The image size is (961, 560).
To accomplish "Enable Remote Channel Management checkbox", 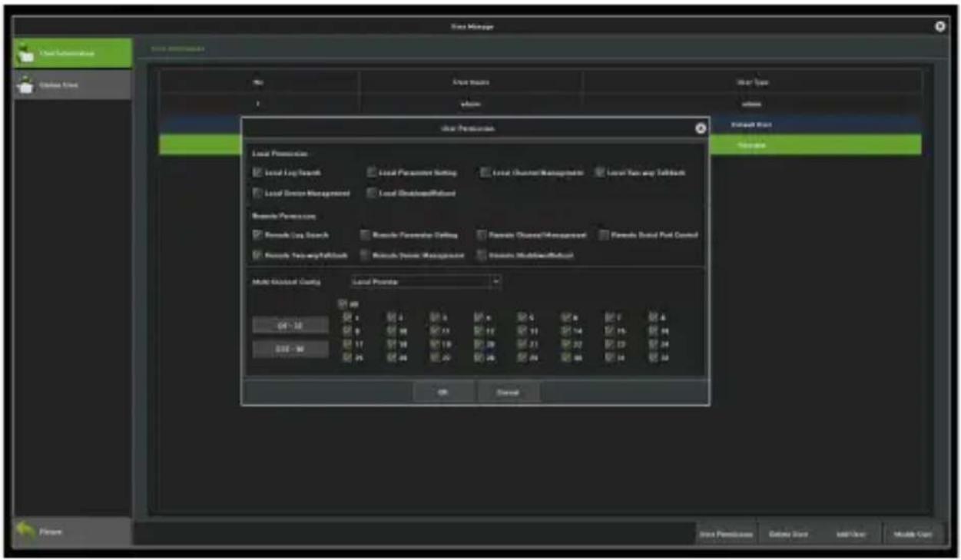I will 482,235.
